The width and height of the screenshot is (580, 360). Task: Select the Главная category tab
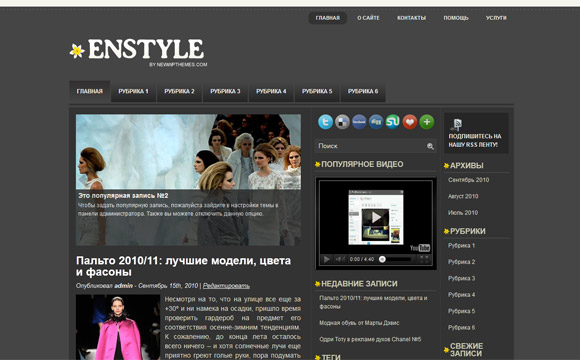click(x=90, y=91)
